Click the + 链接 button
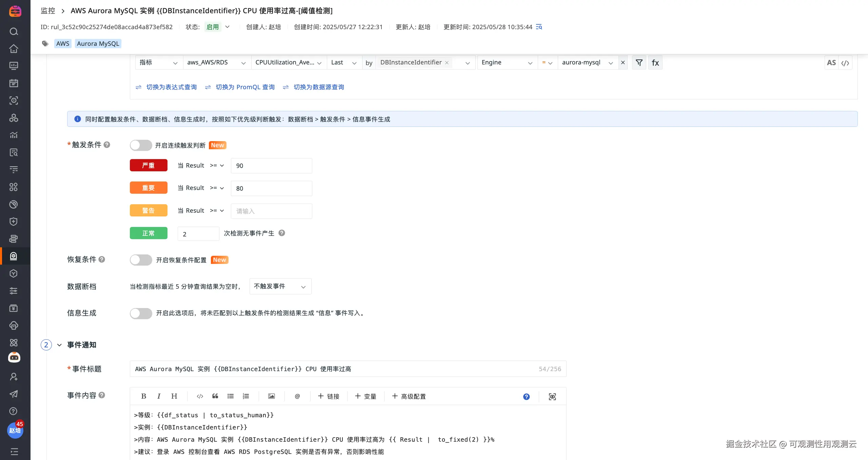 pos(329,396)
